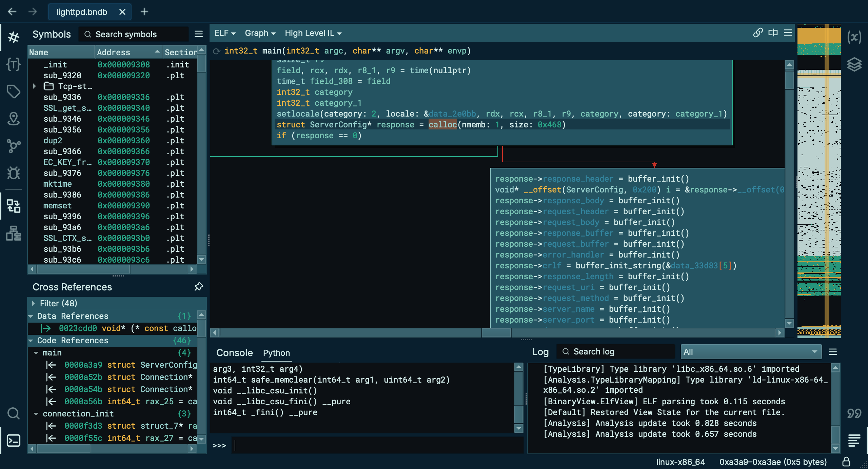Open the Types sidebar icon
The image size is (868, 469).
click(x=14, y=64)
